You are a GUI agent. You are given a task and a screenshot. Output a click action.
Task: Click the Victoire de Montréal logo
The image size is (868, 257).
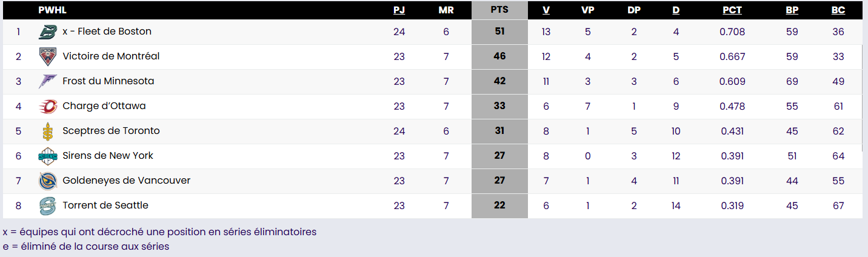[x=47, y=56]
